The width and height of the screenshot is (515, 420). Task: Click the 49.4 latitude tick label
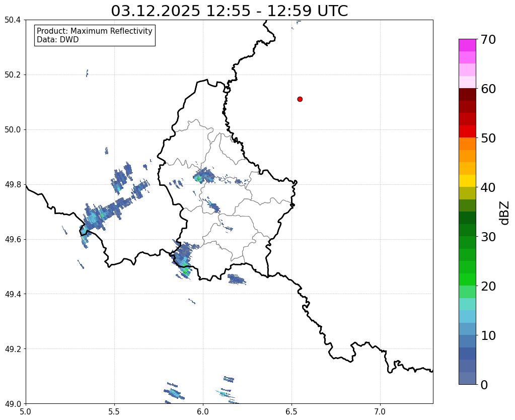[x=13, y=294]
